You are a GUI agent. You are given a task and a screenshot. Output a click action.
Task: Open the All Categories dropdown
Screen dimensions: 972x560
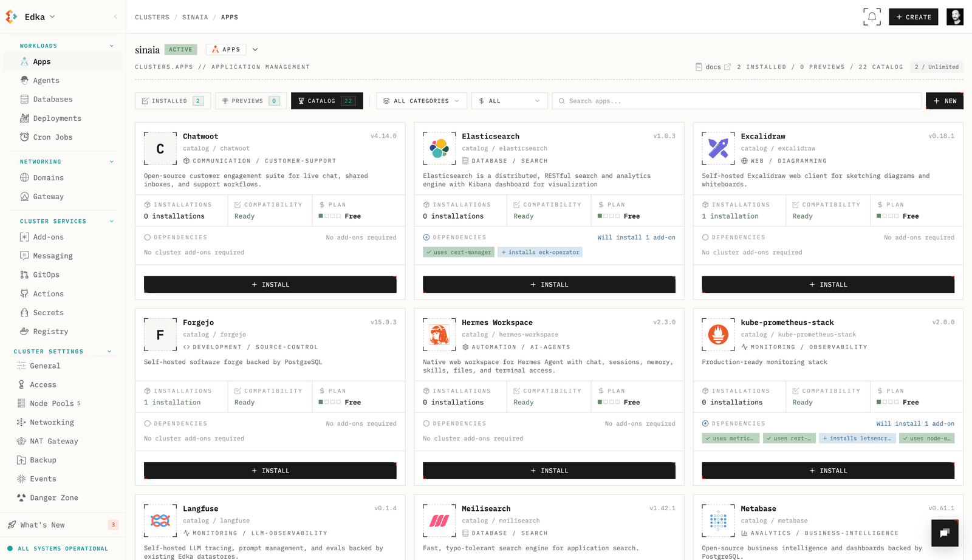click(x=422, y=101)
